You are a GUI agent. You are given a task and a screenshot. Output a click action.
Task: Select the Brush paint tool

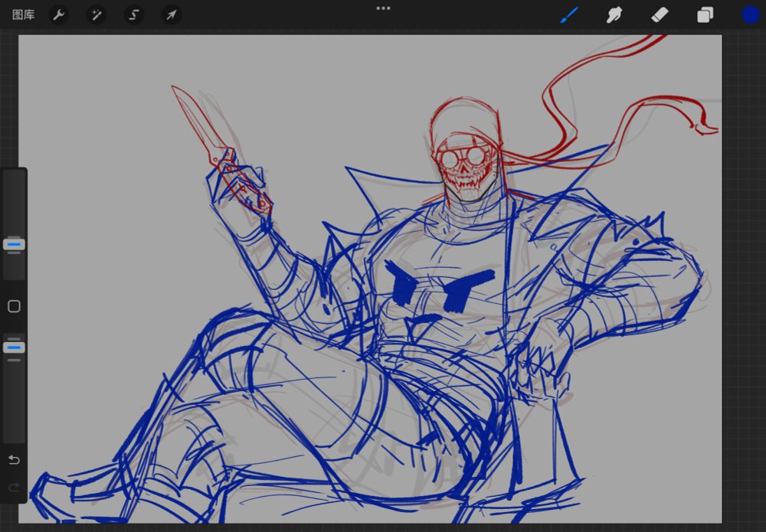click(x=569, y=15)
